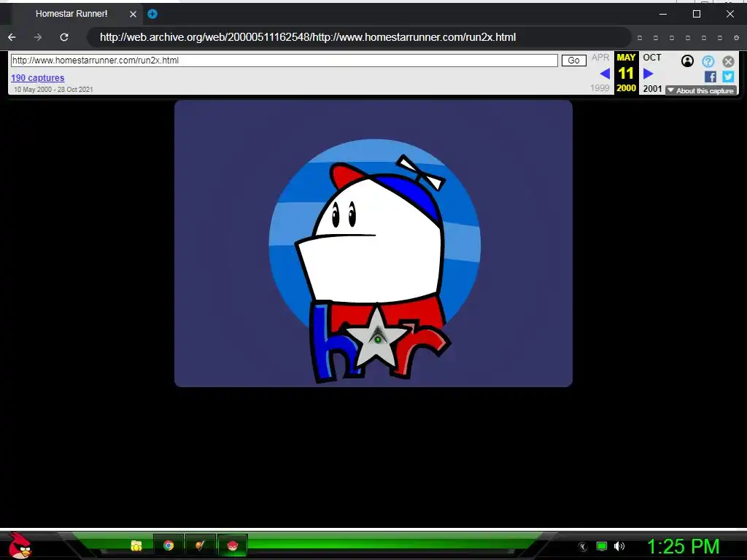Share capture on Twitter
Image resolution: width=747 pixels, height=560 pixels.
click(728, 77)
